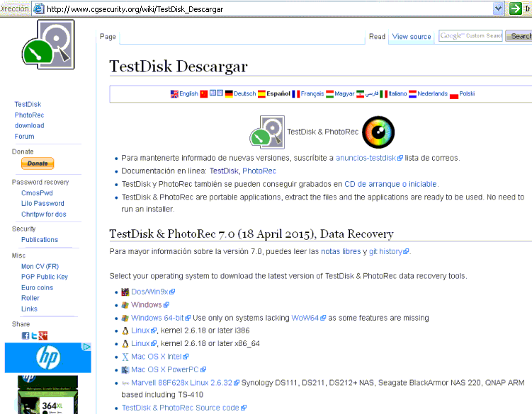Select the Magyar language link
The height and width of the screenshot is (414, 532).
[x=344, y=93]
